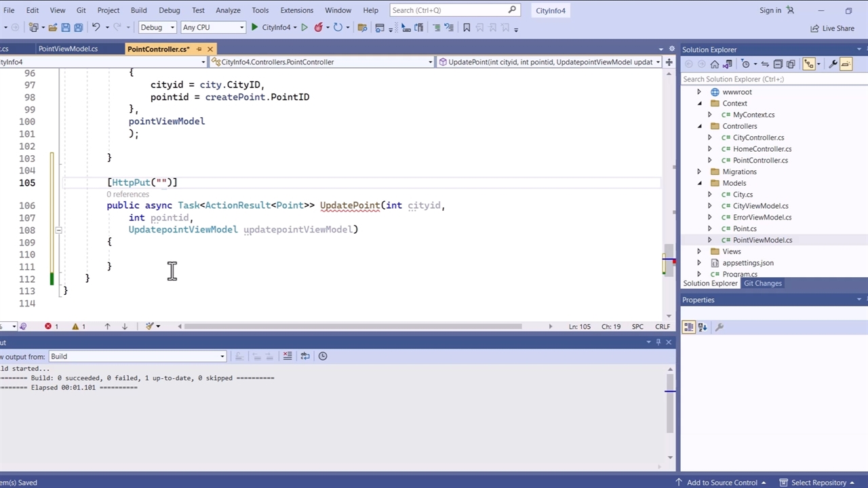Click the Hot Reload flame icon
The height and width of the screenshot is (488, 868).
tap(318, 28)
